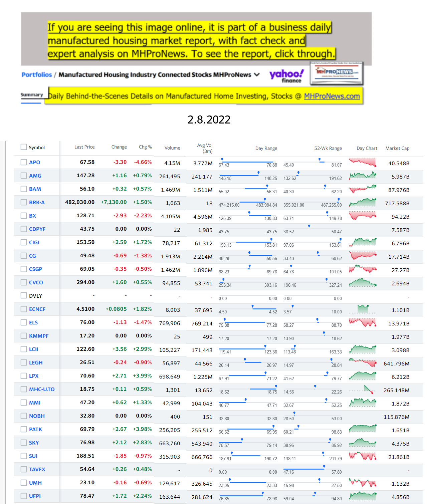Click the APO day chart sparkline

[363, 162]
